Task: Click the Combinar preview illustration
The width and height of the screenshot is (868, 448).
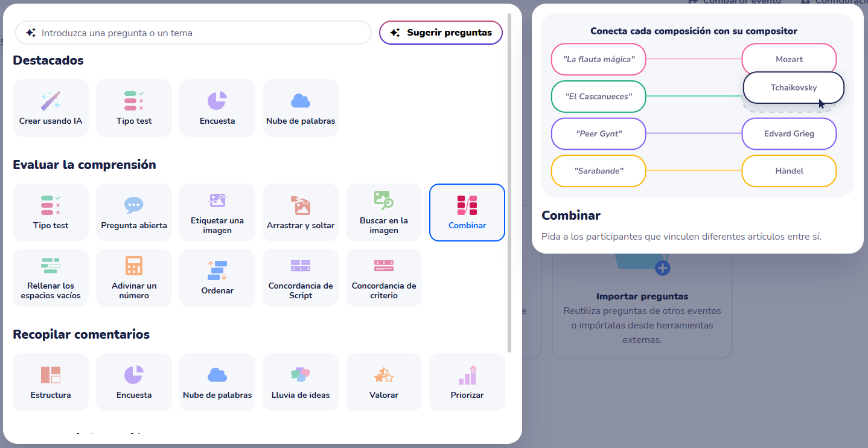Action: point(698,105)
